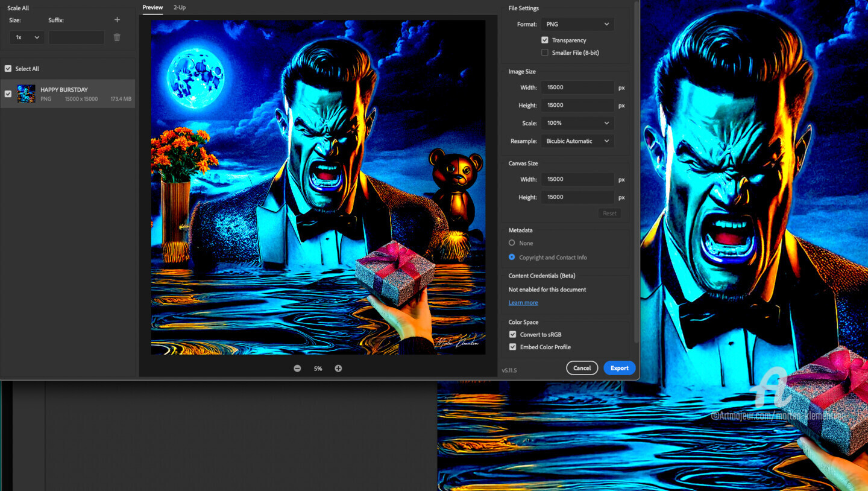Screen dimensions: 868x491
Task: Toggle the Select All checkbox
Action: (x=8, y=69)
